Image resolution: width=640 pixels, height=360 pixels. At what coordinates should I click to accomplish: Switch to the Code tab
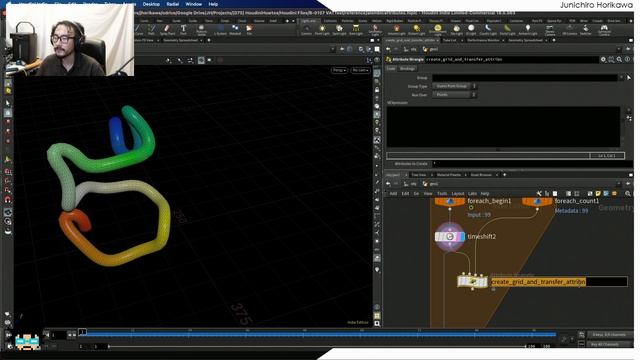[391, 69]
